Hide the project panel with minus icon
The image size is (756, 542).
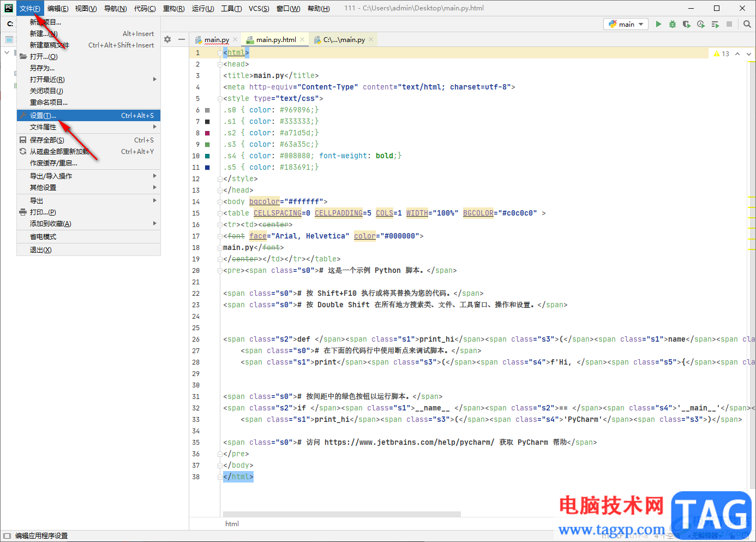pos(182,39)
